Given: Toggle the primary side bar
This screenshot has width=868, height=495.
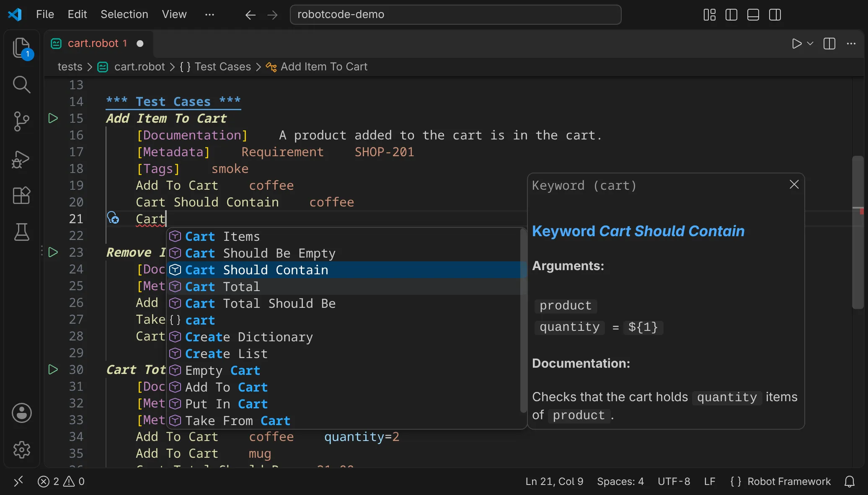Looking at the screenshot, I should (731, 15).
